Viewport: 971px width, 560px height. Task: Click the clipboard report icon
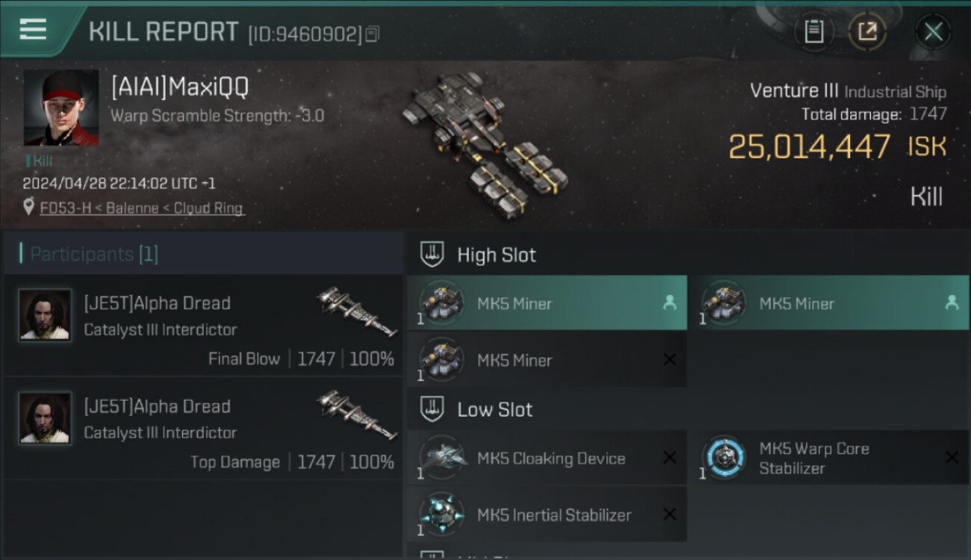[x=814, y=31]
